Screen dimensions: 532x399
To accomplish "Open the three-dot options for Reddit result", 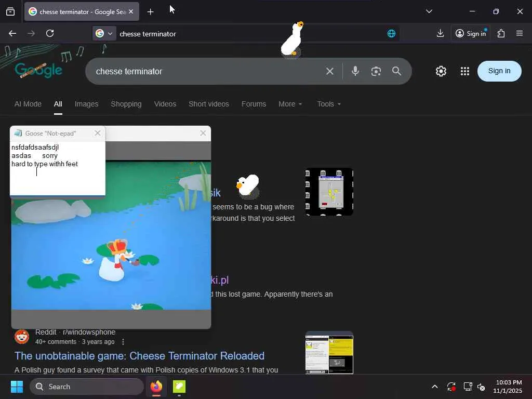I will 123,342.
